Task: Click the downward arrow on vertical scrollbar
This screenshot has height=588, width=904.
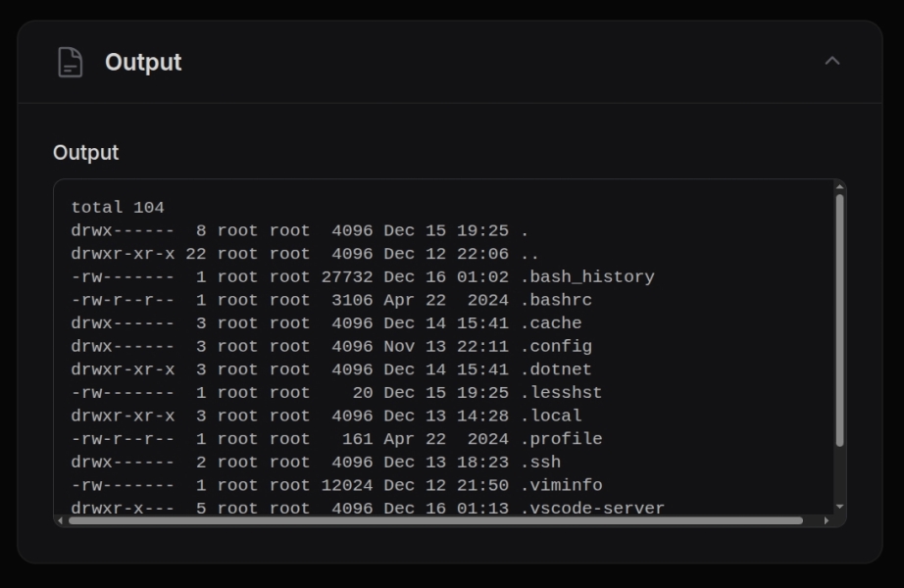Action: pos(841,508)
